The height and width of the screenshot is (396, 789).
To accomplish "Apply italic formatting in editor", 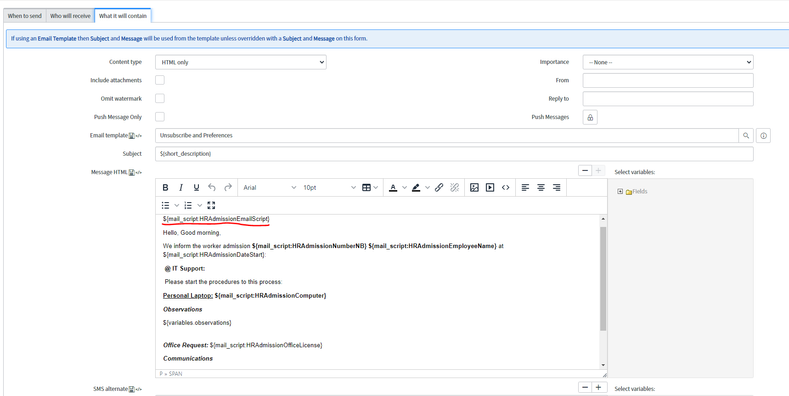I will point(181,187).
